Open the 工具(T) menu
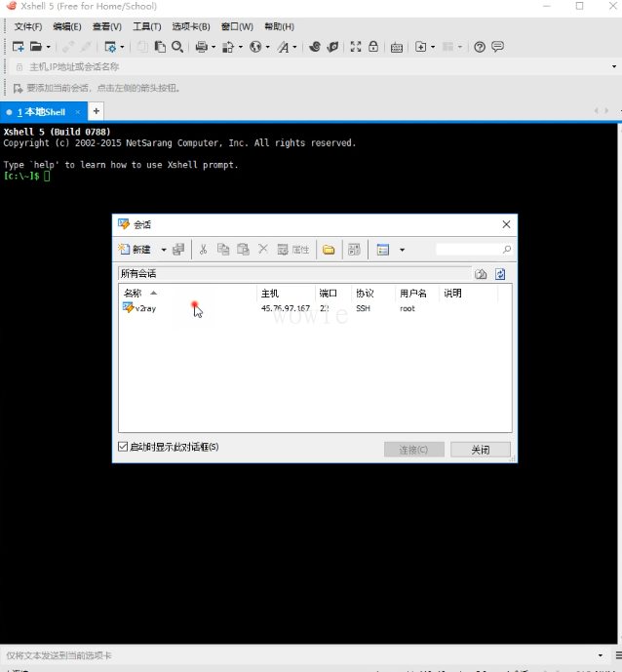 (146, 26)
